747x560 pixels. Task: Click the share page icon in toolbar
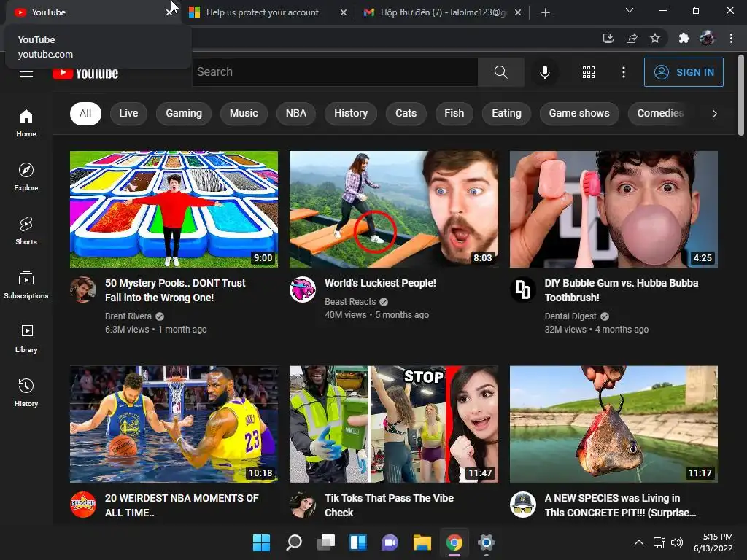(x=632, y=38)
